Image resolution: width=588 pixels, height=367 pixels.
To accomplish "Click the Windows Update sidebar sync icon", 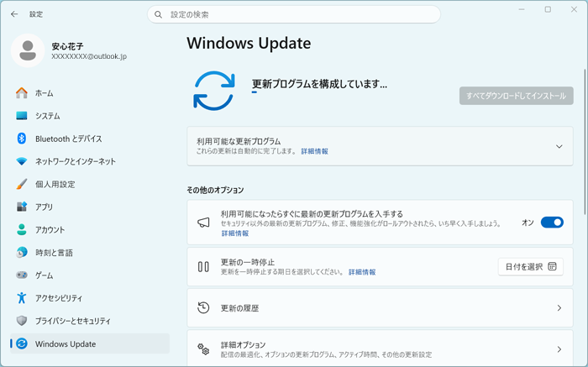I will (22, 343).
